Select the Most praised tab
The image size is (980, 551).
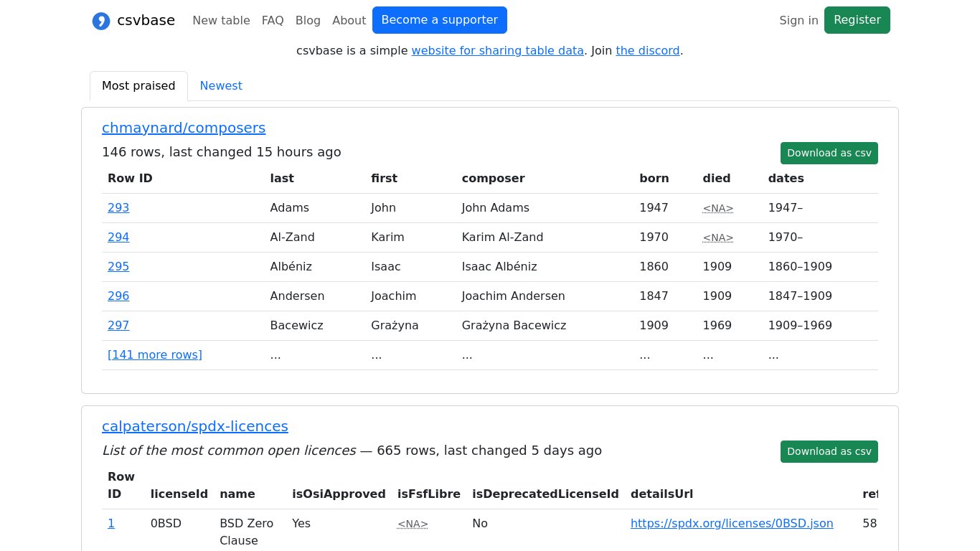coord(138,86)
